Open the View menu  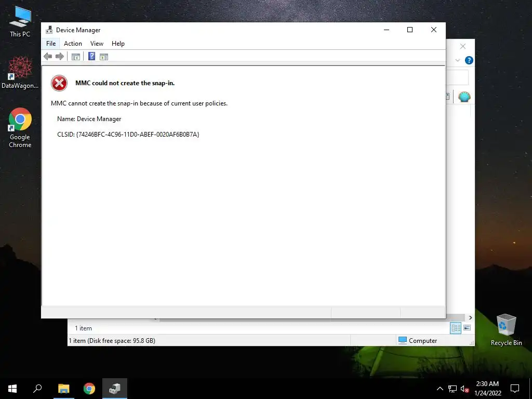[x=97, y=44]
